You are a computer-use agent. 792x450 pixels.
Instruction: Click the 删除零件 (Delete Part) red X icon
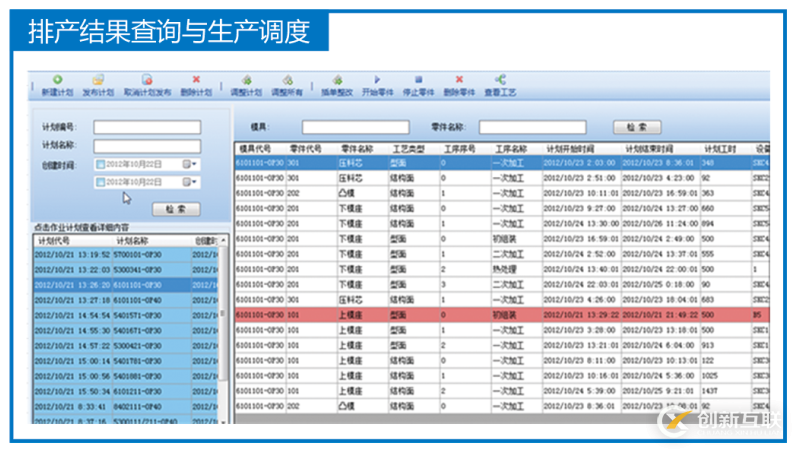tap(459, 79)
